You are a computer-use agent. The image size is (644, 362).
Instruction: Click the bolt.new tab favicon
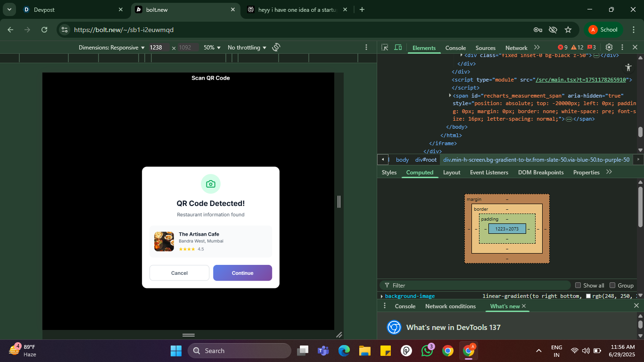(x=139, y=9)
